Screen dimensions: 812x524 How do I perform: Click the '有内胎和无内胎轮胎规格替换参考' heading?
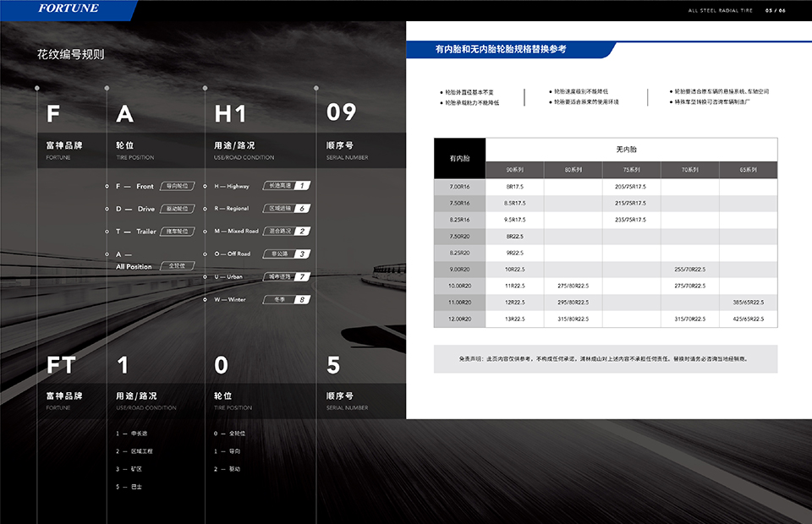(x=501, y=49)
